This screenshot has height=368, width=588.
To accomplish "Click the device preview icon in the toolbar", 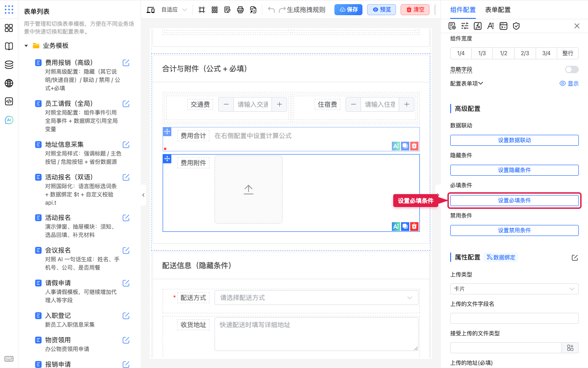I will pos(151,10).
